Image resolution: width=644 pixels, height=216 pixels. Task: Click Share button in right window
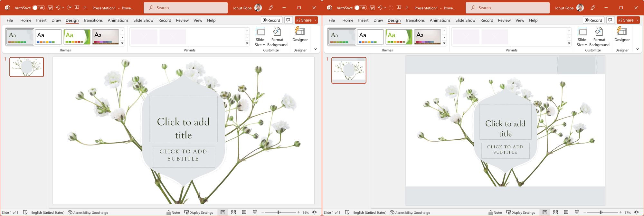tap(626, 20)
